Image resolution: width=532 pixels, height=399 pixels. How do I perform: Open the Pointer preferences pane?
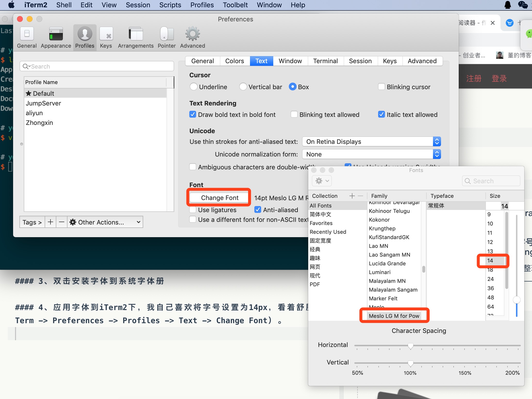click(167, 38)
